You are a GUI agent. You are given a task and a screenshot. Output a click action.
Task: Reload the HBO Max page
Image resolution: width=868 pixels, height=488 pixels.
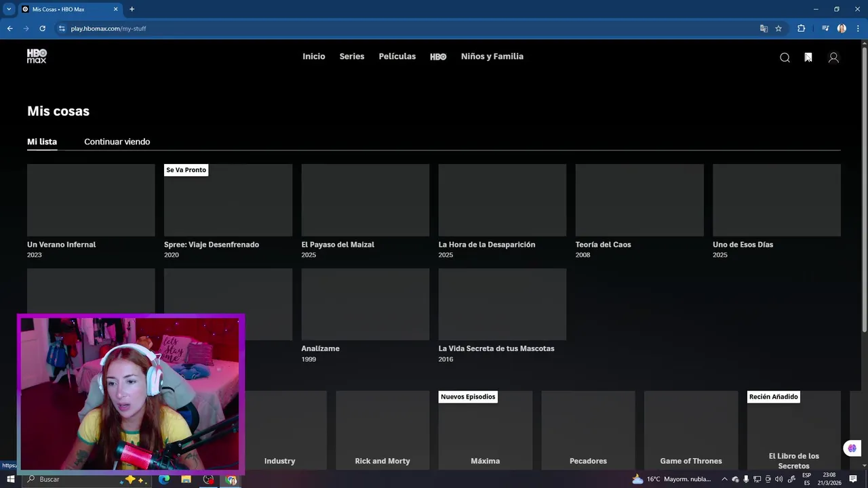[42, 28]
